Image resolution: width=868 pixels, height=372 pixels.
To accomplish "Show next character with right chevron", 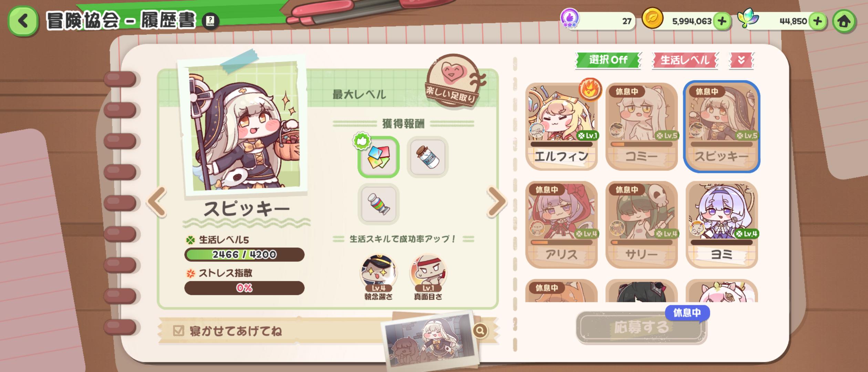I will click(496, 202).
